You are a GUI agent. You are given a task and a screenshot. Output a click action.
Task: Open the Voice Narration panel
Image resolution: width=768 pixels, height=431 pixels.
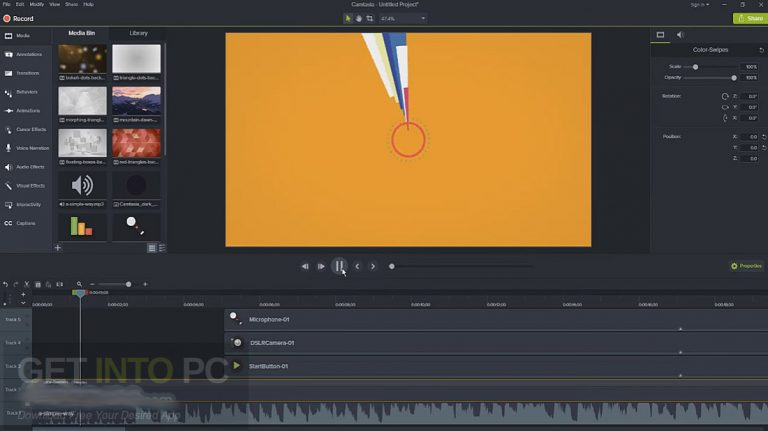click(26, 148)
